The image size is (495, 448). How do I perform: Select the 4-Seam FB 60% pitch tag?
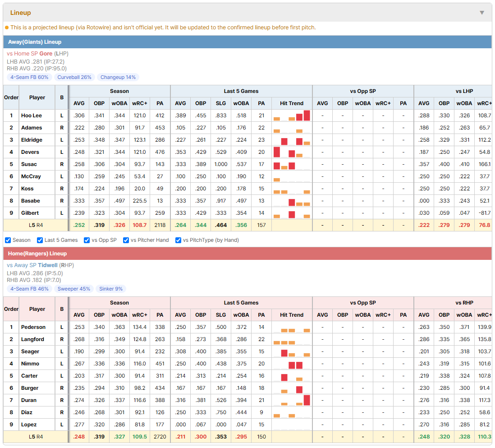[29, 78]
